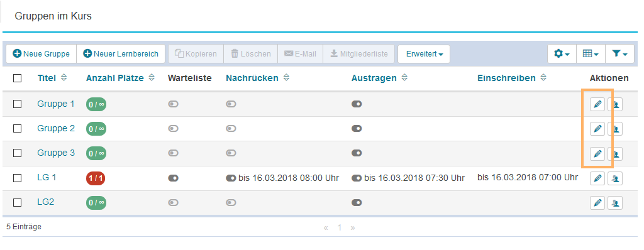Toggle Austragen switch for Gruppe 3
644x250 pixels.
pos(357,153)
